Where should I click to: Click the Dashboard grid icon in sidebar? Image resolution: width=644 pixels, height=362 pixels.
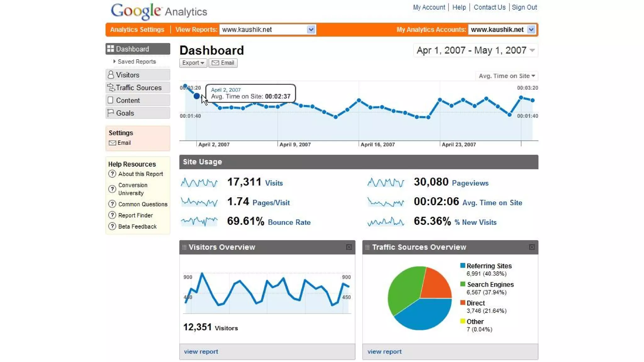tap(110, 49)
